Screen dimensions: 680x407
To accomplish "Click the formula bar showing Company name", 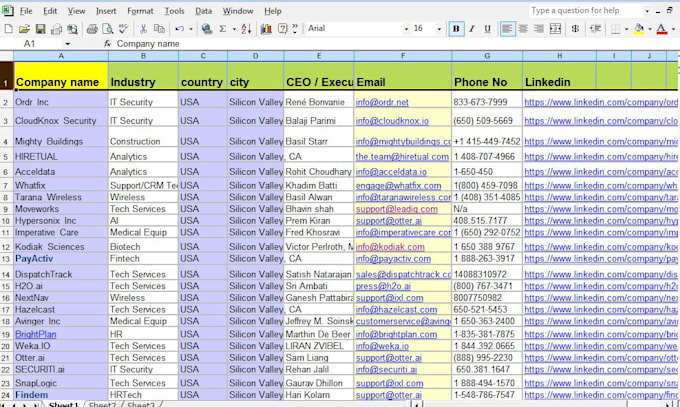I will click(x=395, y=44).
